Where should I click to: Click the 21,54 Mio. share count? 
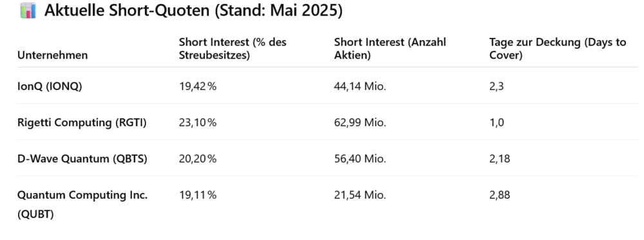coord(360,195)
